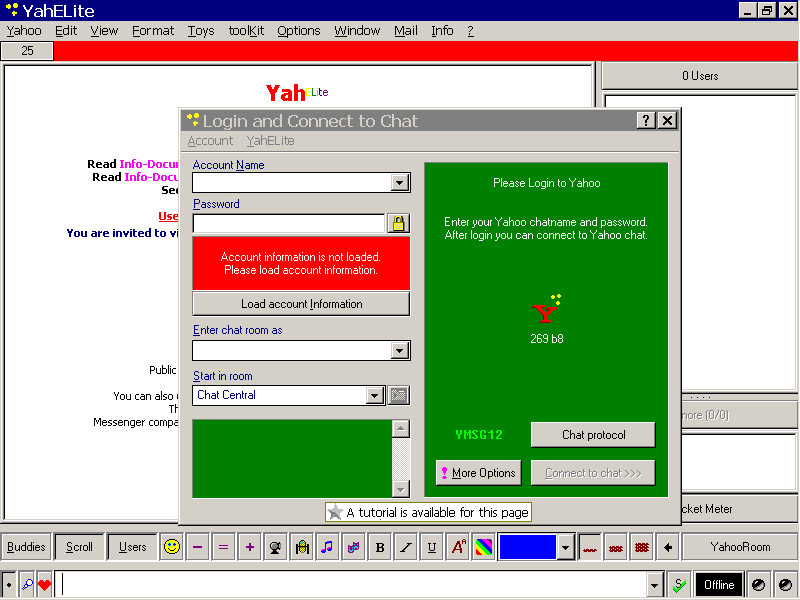The height and width of the screenshot is (600, 800).
Task: Click the Password input field
Action: 289,223
